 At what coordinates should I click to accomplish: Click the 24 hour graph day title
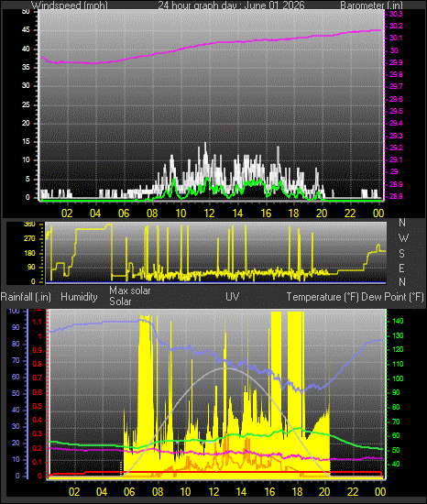231,5
